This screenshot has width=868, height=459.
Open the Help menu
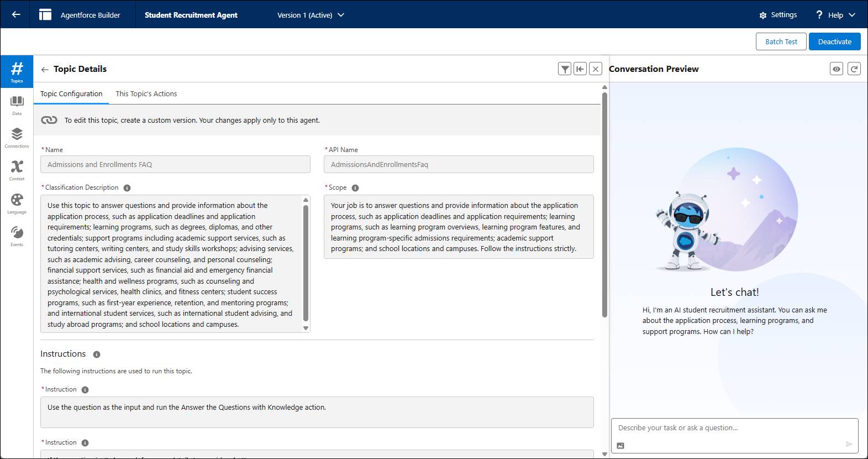[835, 15]
